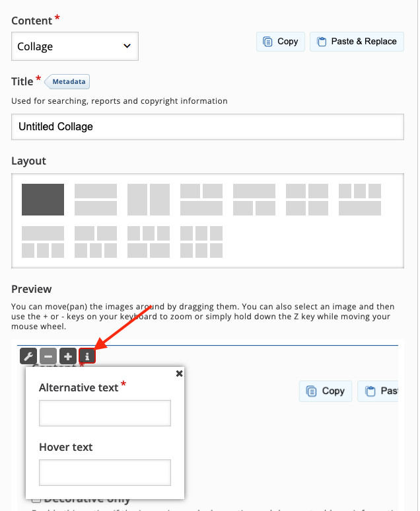Viewport: 420px width, 511px height.
Task: Choose the two stacked rows layout
Action: [x=96, y=200]
